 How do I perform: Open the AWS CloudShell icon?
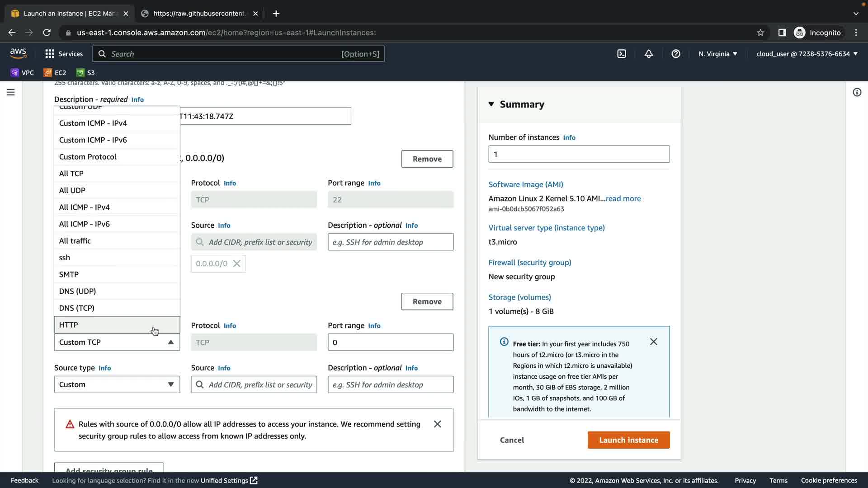pyautogui.click(x=622, y=54)
